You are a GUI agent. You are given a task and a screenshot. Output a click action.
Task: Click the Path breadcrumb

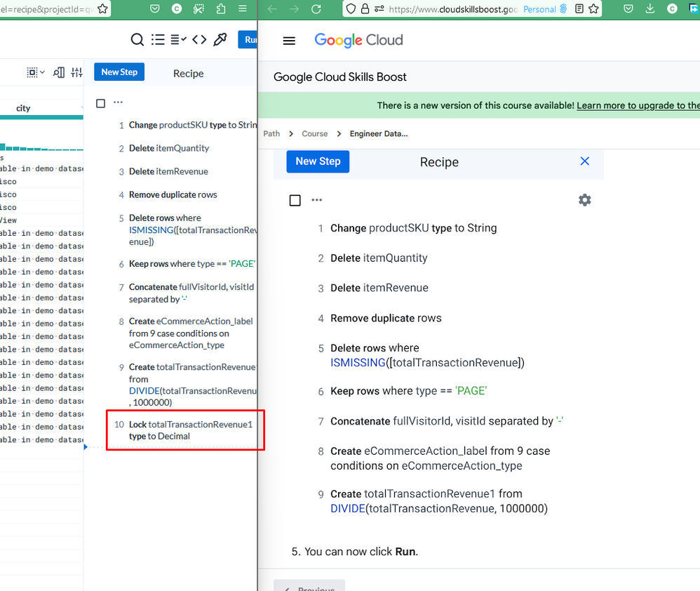(x=271, y=133)
